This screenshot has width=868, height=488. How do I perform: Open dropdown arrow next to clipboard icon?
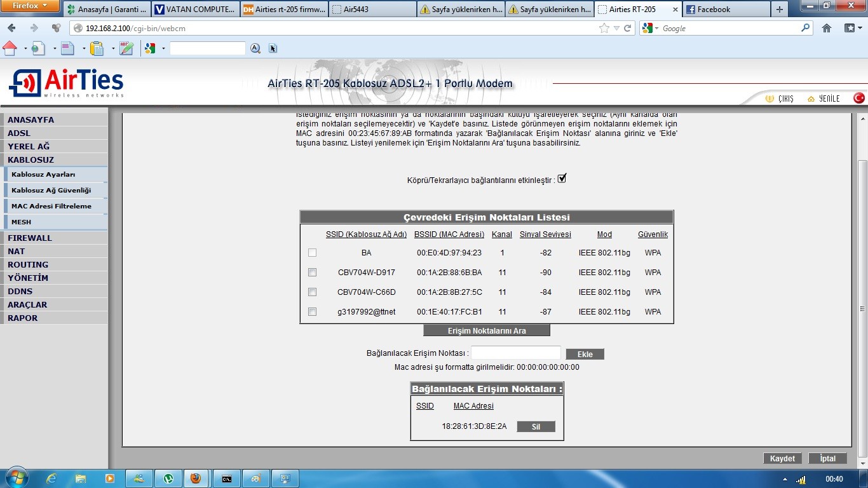coord(113,48)
